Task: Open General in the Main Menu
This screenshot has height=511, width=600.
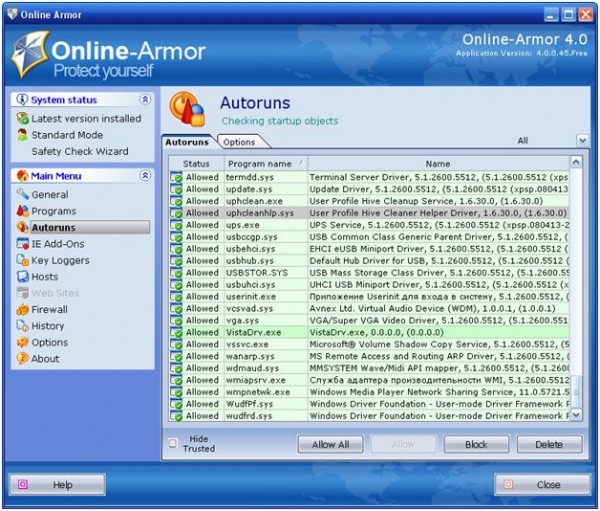Action: (50, 194)
